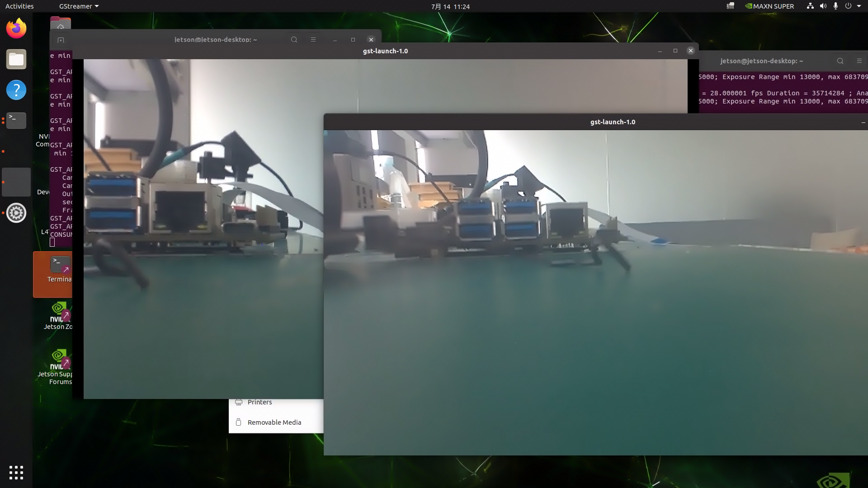Click the microphone indicator in top bar
868x488 pixels.
[835, 6]
